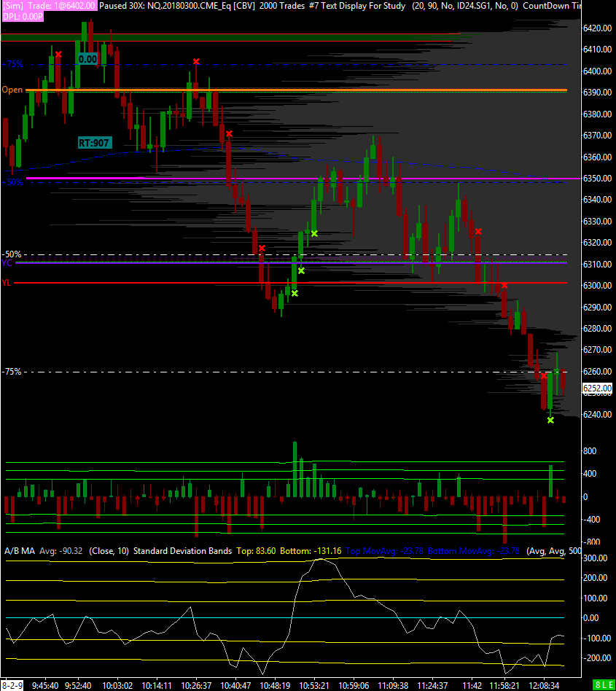Click the 'A/B MA' study name label
This screenshot has width=616, height=691.
[x=20, y=551]
